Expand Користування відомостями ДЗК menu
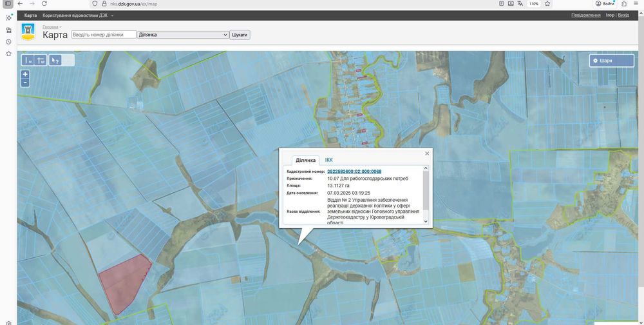 coord(78,15)
